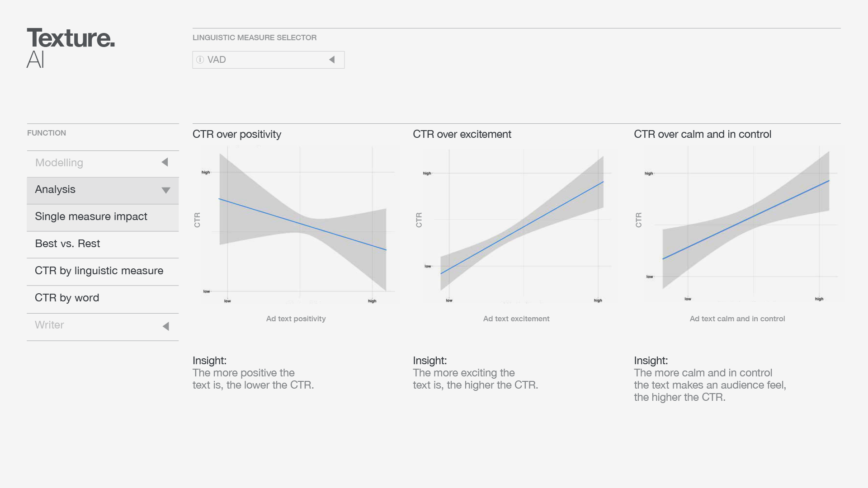Open the CTR by word view

click(67, 298)
